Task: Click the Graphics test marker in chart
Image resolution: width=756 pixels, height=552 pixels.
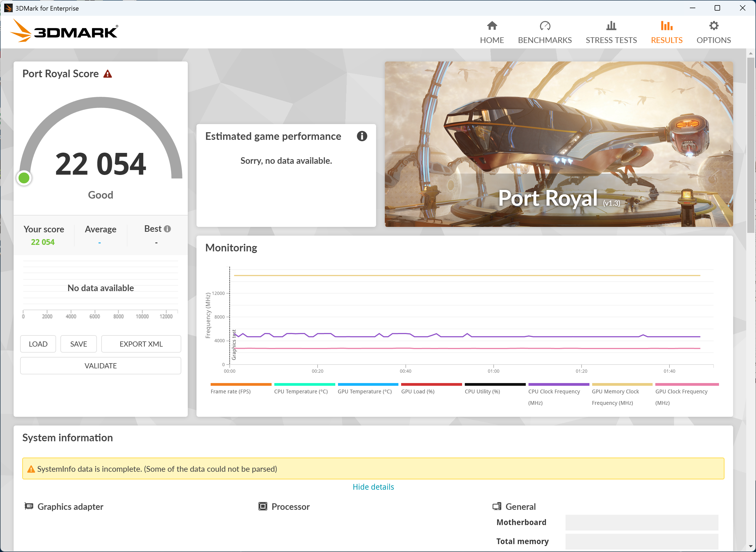Action: pos(234,344)
